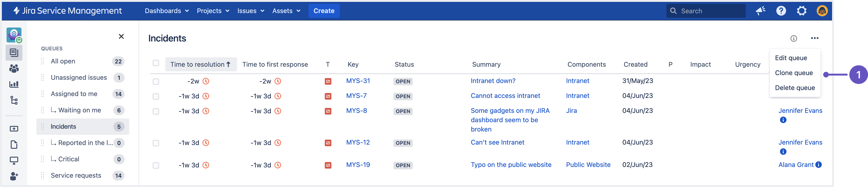Check the box for MYS-19 row
Screen dimensions: 868x187
(156, 166)
